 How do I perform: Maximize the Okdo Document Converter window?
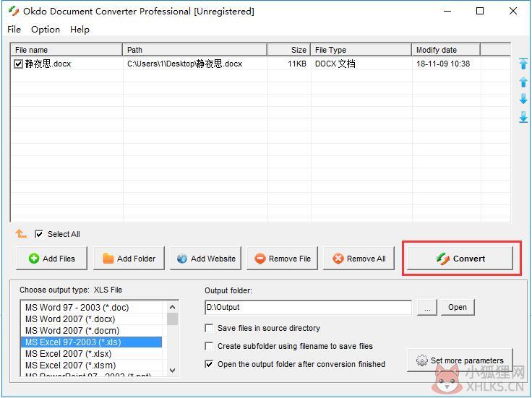tap(480, 11)
